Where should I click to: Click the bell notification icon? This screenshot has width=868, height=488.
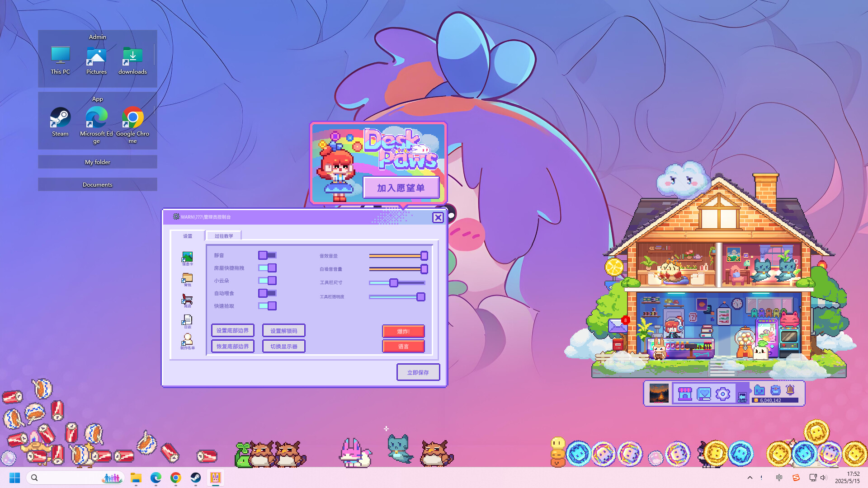tap(790, 390)
